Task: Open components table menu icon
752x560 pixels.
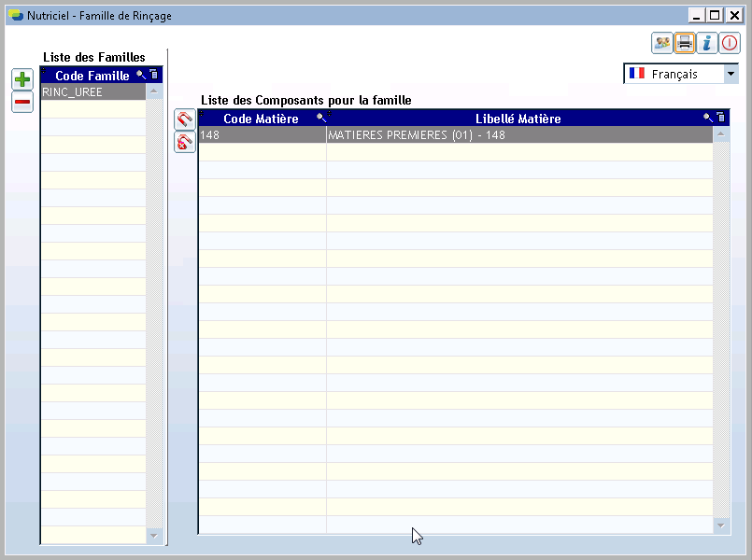Action: pos(721,117)
